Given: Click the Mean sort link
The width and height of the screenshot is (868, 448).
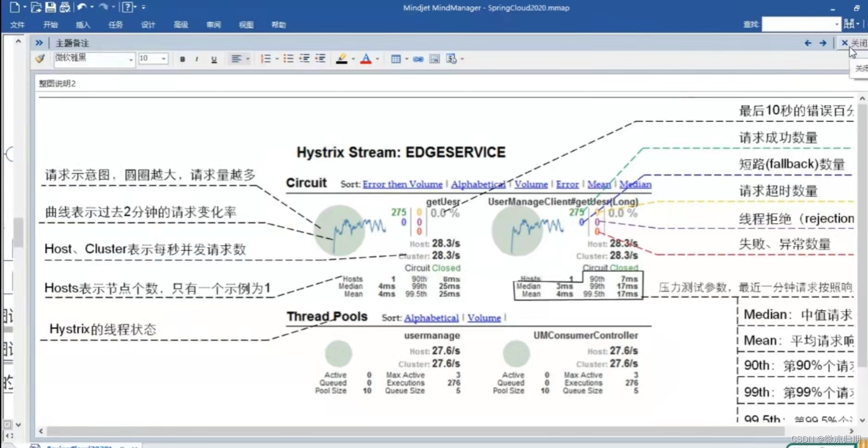Looking at the screenshot, I should click(599, 184).
